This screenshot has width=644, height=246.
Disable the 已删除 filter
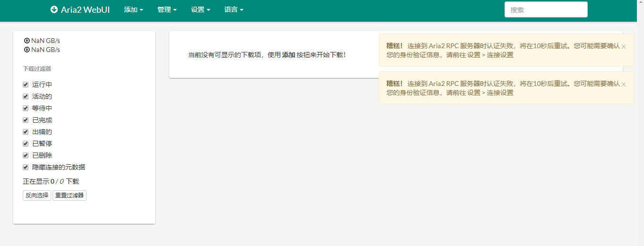click(26, 155)
